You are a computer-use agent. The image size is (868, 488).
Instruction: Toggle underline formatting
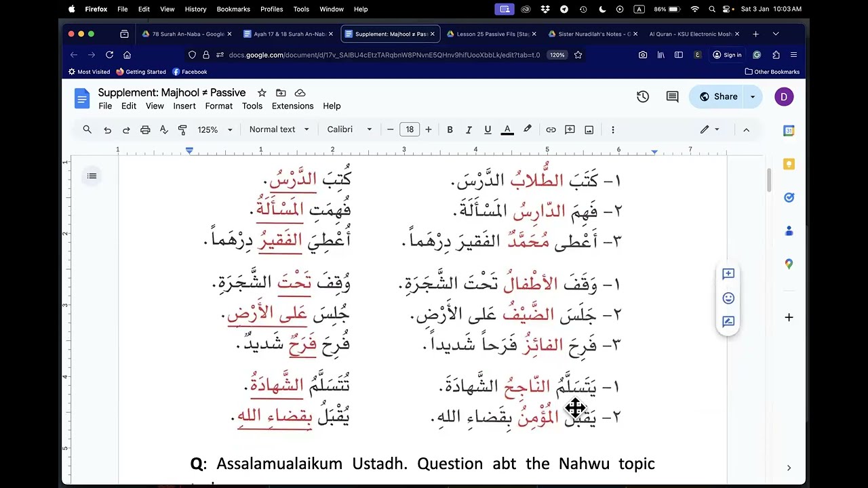coord(488,129)
